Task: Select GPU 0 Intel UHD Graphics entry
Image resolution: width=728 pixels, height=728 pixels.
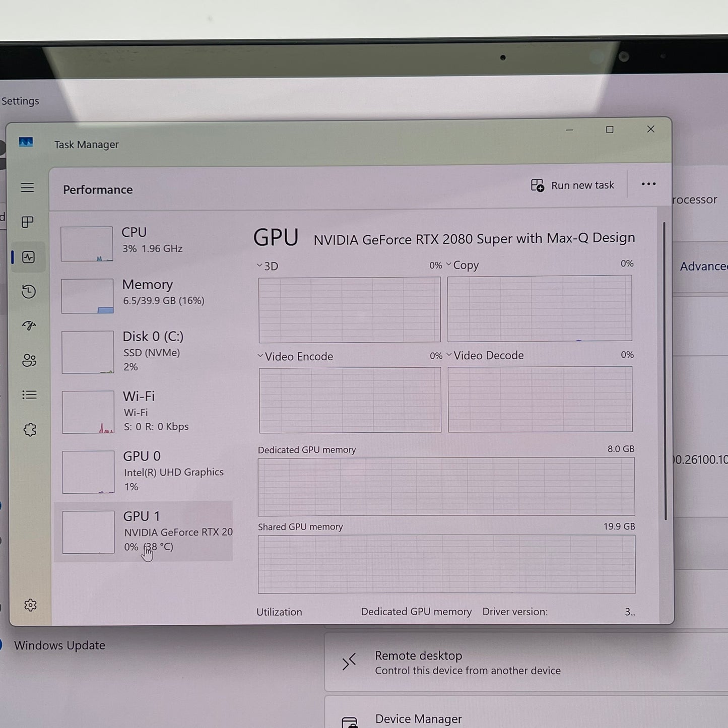Action: click(144, 471)
